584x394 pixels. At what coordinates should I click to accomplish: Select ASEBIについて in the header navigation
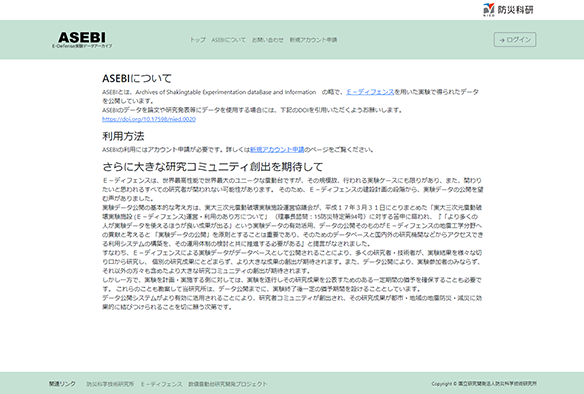(x=229, y=40)
